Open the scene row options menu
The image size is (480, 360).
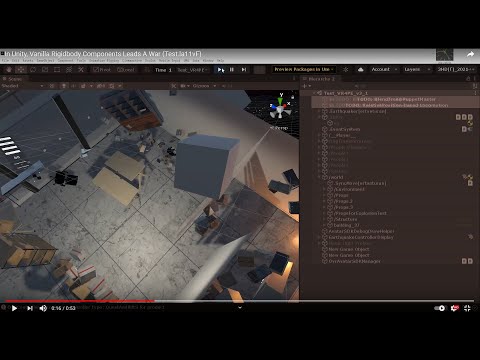coord(475,93)
